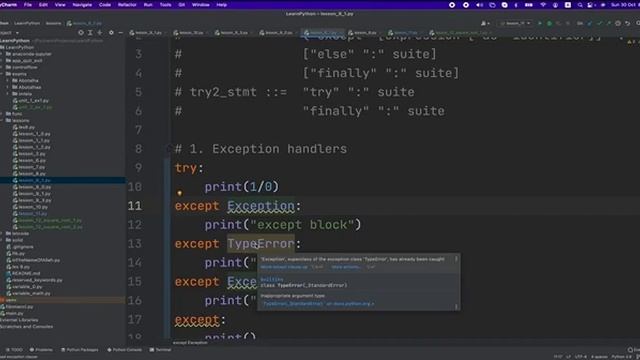Select reserved_keywords.py in project tree
Image resolution: width=640 pixels, height=360 pixels.
tap(37, 280)
